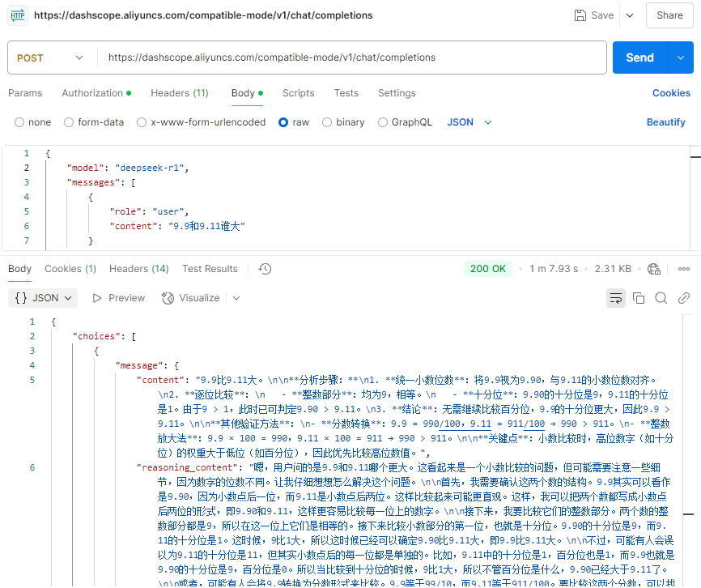Click the network globe icon in response bar
The height and width of the screenshot is (588, 701).
[x=654, y=269]
